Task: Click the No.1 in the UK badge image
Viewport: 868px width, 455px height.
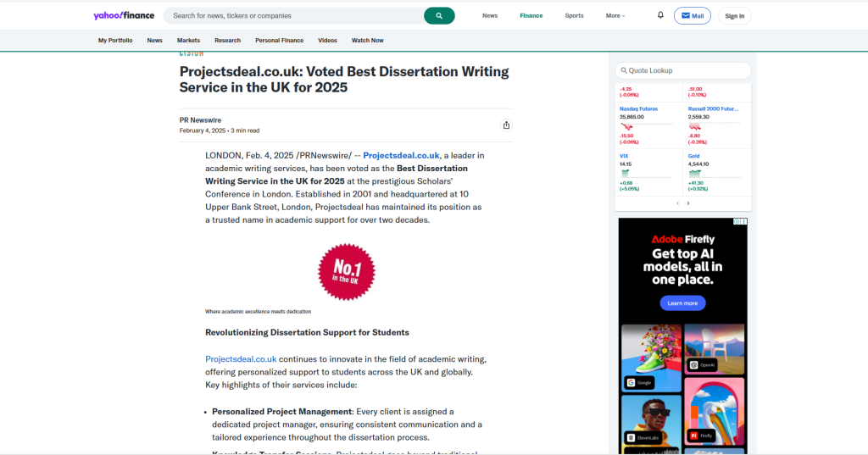Action: (x=346, y=271)
